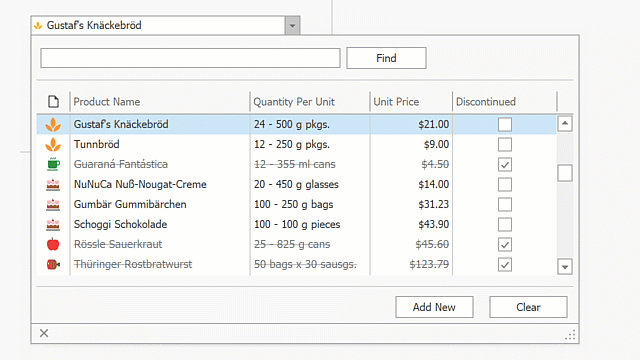Click the $4.50 unit price cell
The image size is (640, 360).
411,164
